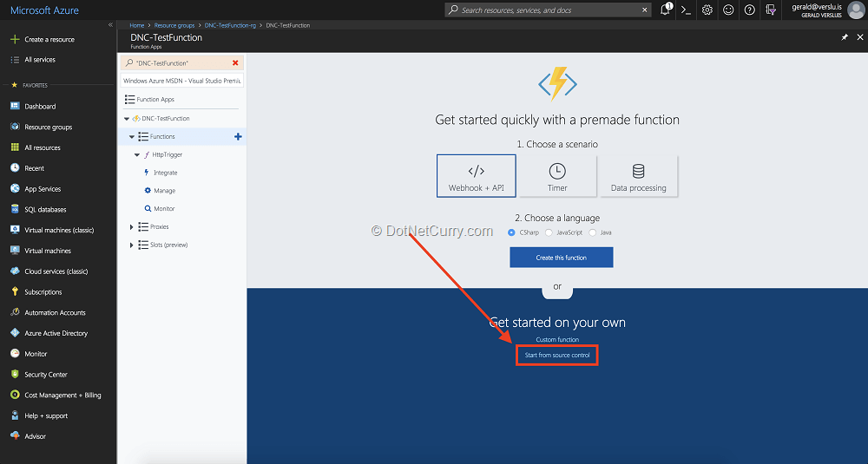Collapse the left sidebar with chevrons
Viewport: 868px width, 464px height.
(x=110, y=25)
